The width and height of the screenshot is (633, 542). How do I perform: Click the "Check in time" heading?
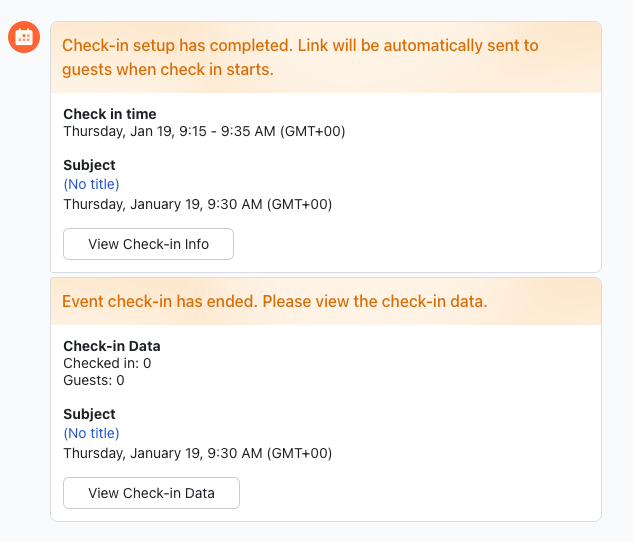110,114
